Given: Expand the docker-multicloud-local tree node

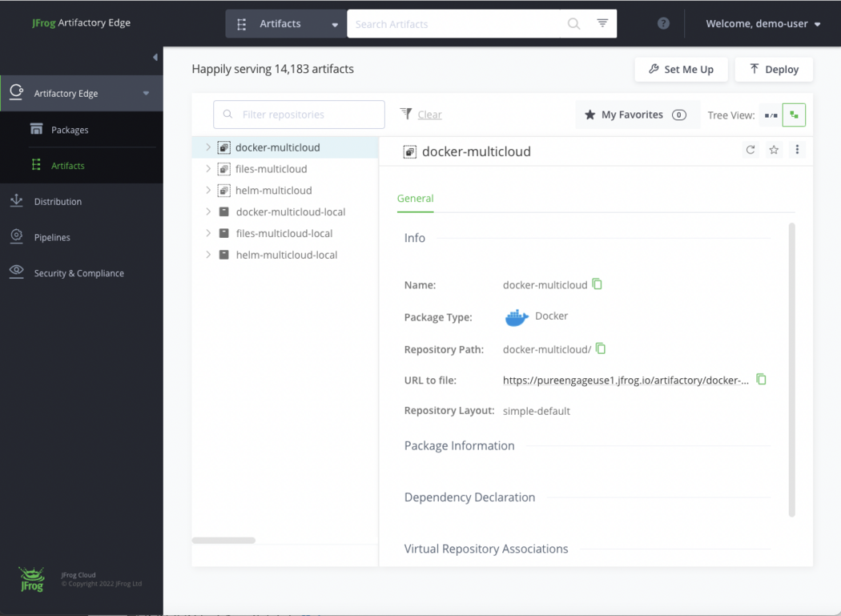Looking at the screenshot, I should coord(208,211).
